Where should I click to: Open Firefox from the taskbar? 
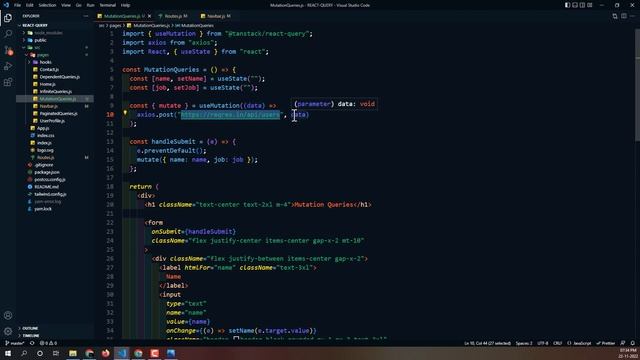pyautogui.click(x=105, y=353)
